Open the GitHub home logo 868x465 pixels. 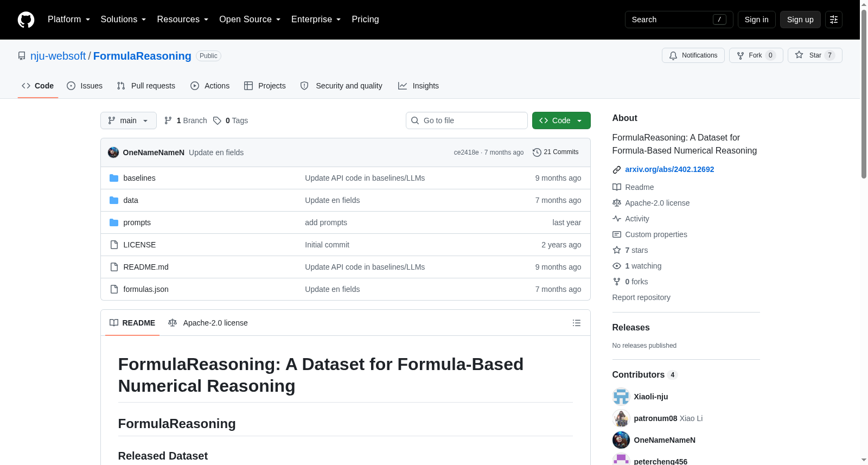26,20
